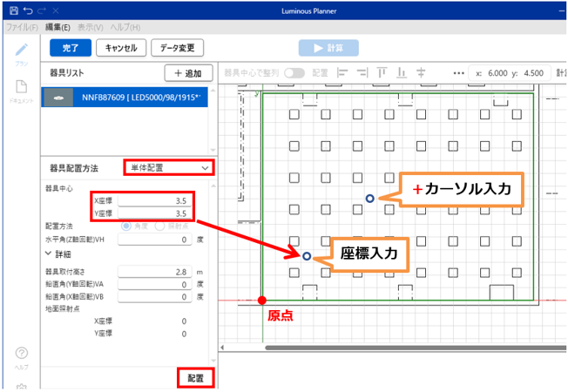This screenshot has width=568, height=392.
Task: Click the 追加 button in fixture list
Action: (188, 74)
